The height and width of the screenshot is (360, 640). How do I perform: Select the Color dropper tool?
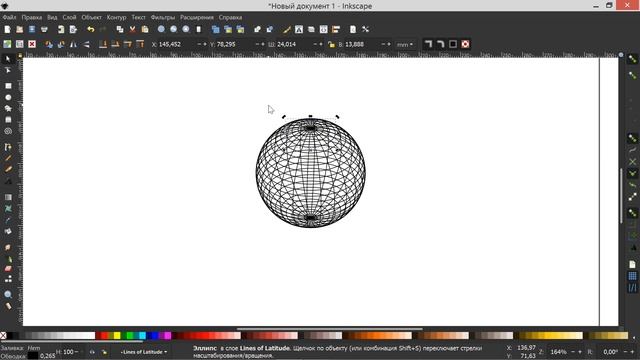(8, 220)
